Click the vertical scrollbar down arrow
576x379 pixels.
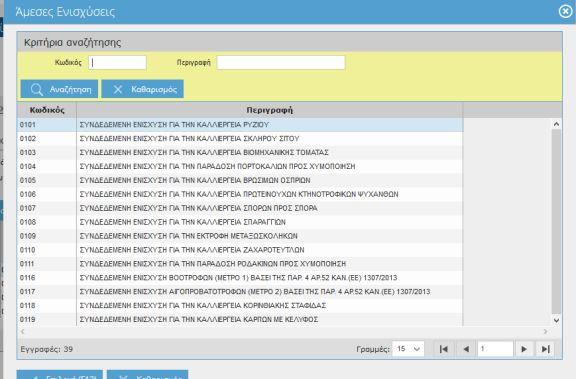(556, 320)
